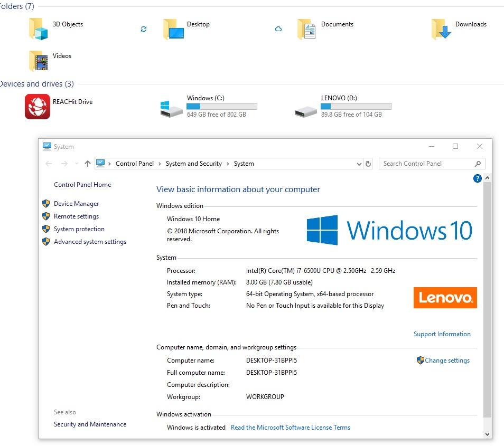Click the Search Control Panel field

(x=427, y=164)
